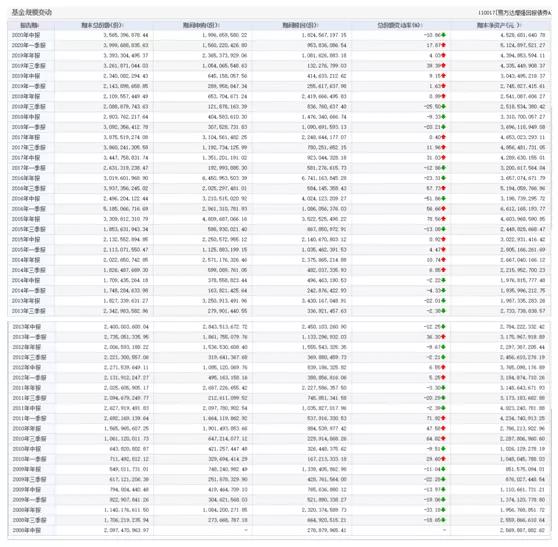The width and height of the screenshot is (558, 547).
Task: Click the green down arrow in 2020年中报 row
Action: [443, 35]
